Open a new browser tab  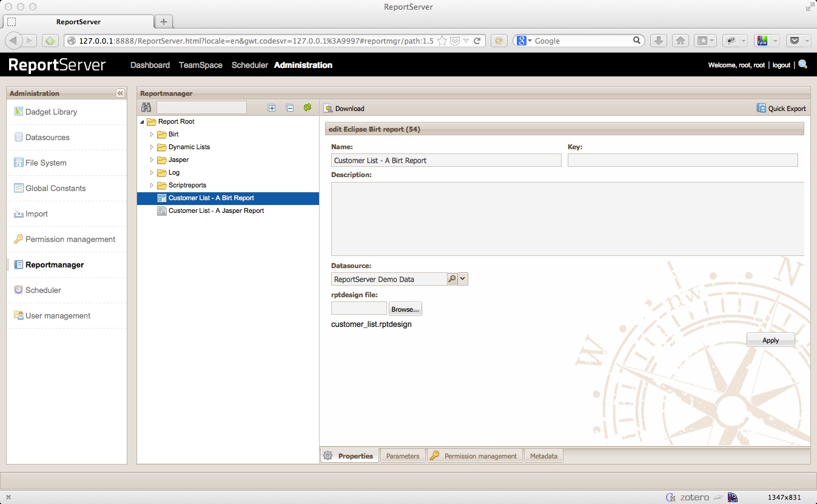[163, 22]
